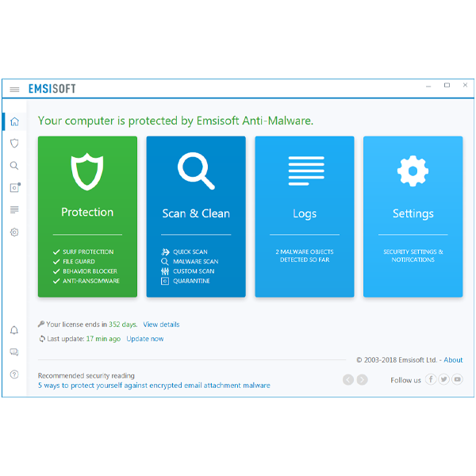Open the Scan & Clean tile title
Image resolution: width=476 pixels, height=476 pixels.
coord(196,213)
